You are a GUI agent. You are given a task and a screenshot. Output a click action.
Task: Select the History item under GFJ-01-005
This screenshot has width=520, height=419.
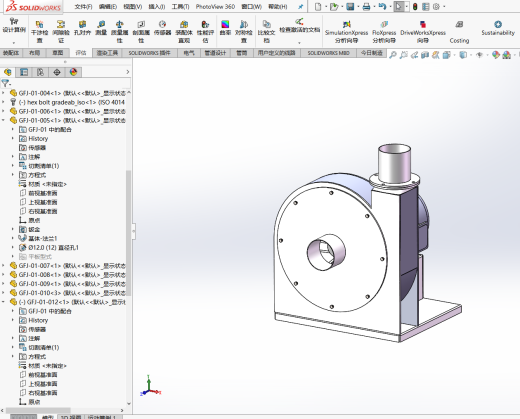pyautogui.click(x=38, y=138)
